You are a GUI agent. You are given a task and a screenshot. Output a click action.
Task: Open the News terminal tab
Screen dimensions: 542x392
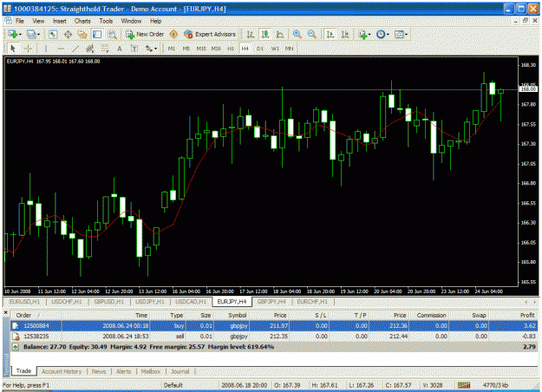pyautogui.click(x=99, y=371)
